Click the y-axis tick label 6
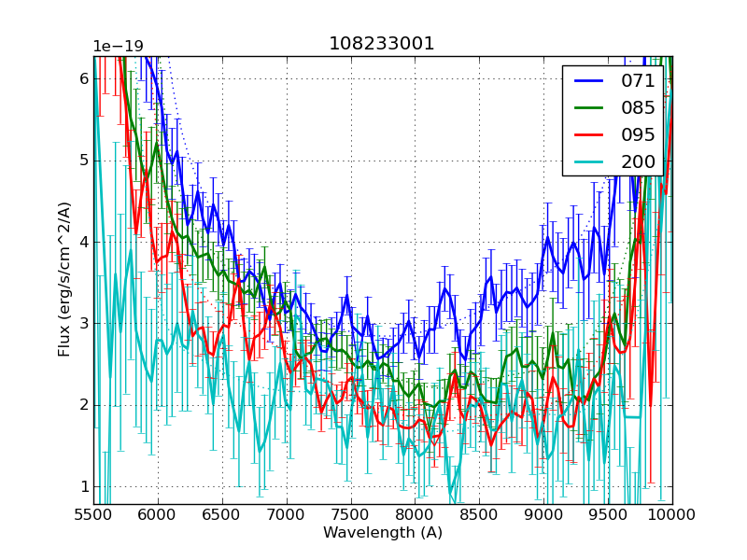Viewport: 747px width, 560px height. (84, 79)
